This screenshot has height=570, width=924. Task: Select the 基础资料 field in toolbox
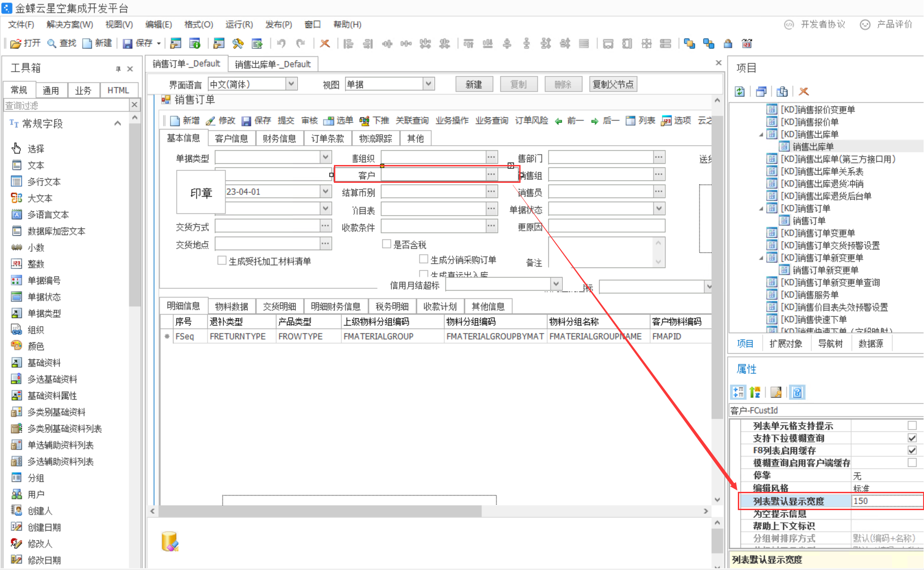[36, 362]
